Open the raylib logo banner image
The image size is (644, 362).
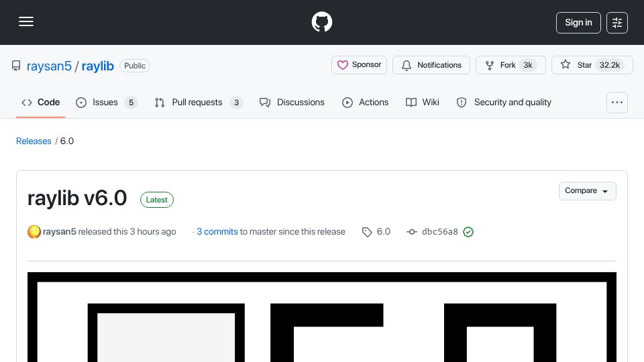[x=322, y=317]
